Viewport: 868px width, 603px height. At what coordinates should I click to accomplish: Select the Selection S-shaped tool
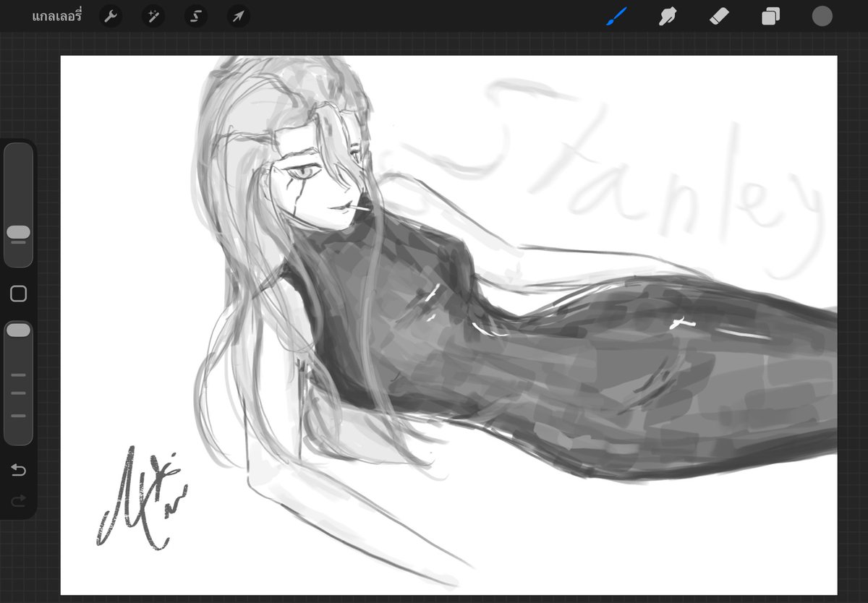click(196, 16)
